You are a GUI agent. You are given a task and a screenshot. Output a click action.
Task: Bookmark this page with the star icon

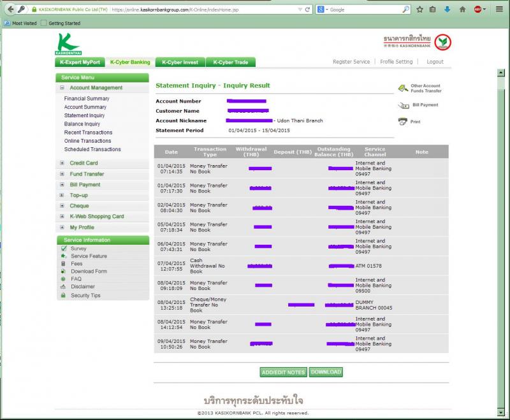point(419,10)
